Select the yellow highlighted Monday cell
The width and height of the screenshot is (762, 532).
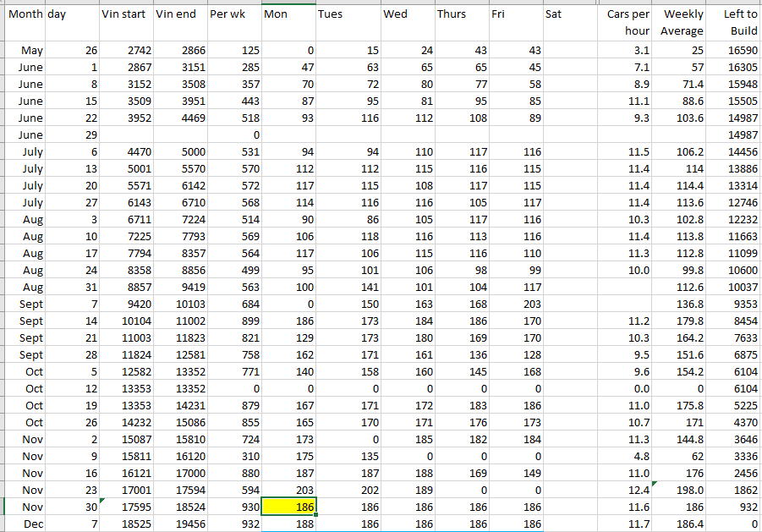[288, 507]
